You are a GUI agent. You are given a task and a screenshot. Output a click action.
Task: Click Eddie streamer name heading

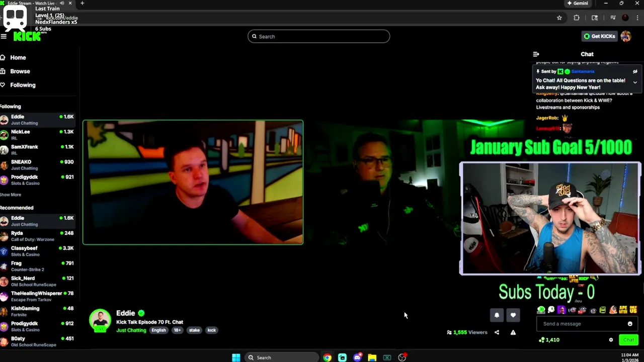point(125,313)
